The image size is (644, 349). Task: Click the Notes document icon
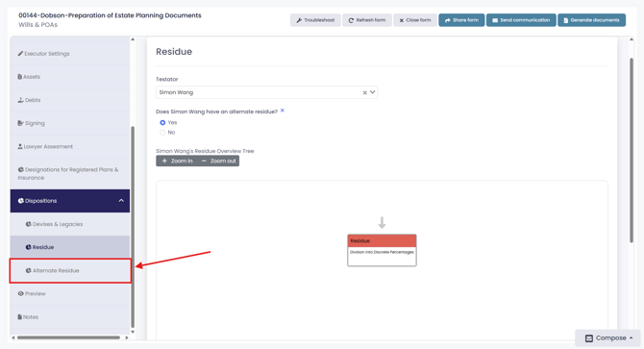[x=20, y=317]
